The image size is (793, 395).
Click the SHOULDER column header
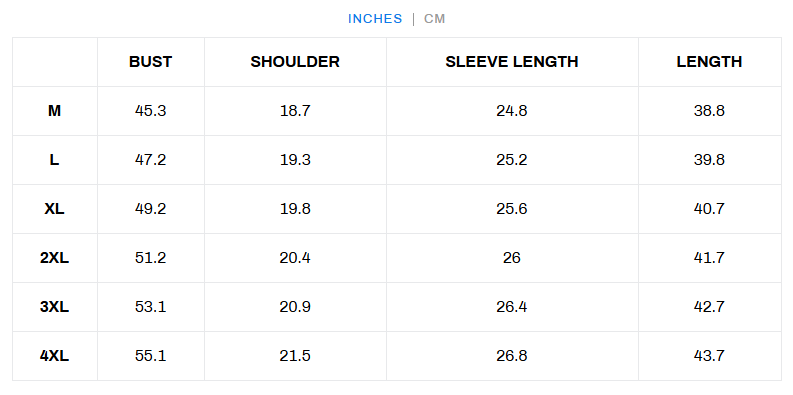pos(295,62)
